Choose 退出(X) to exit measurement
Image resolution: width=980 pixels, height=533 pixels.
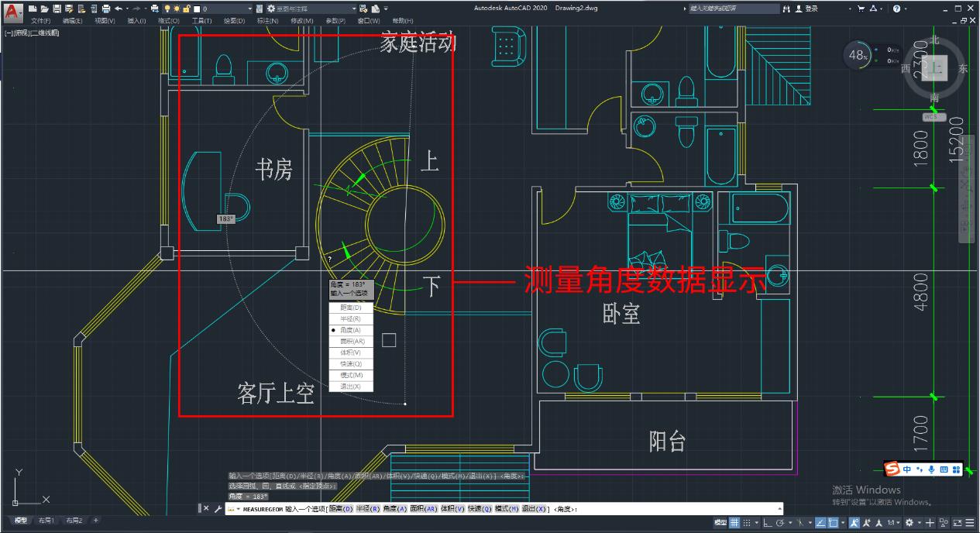point(351,386)
